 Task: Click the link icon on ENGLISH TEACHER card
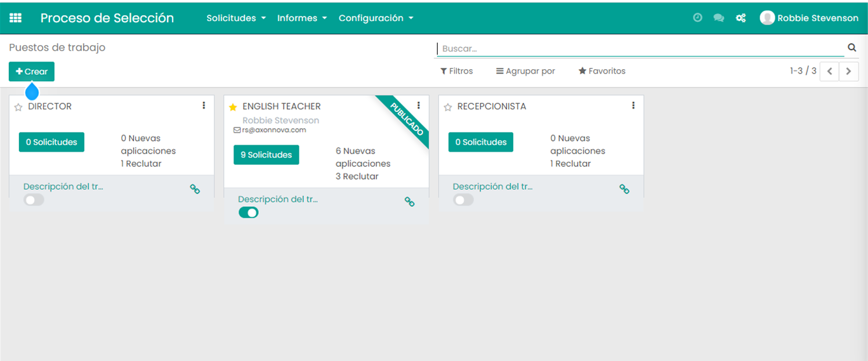point(410,202)
